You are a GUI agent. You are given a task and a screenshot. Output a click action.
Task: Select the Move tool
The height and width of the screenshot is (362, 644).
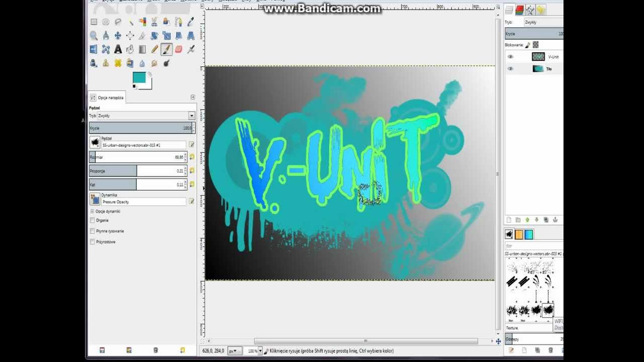click(x=118, y=36)
